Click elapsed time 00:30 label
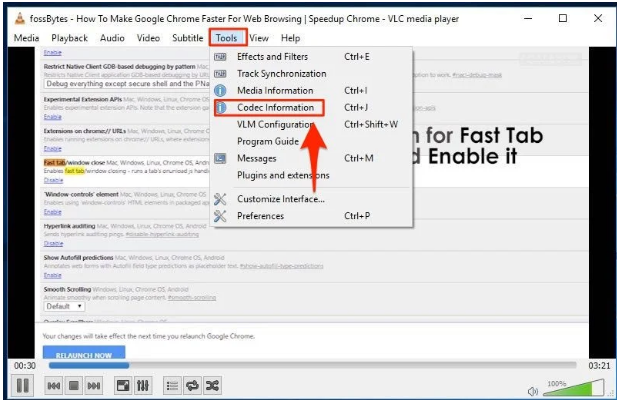The width and height of the screenshot is (617, 400). [x=25, y=366]
